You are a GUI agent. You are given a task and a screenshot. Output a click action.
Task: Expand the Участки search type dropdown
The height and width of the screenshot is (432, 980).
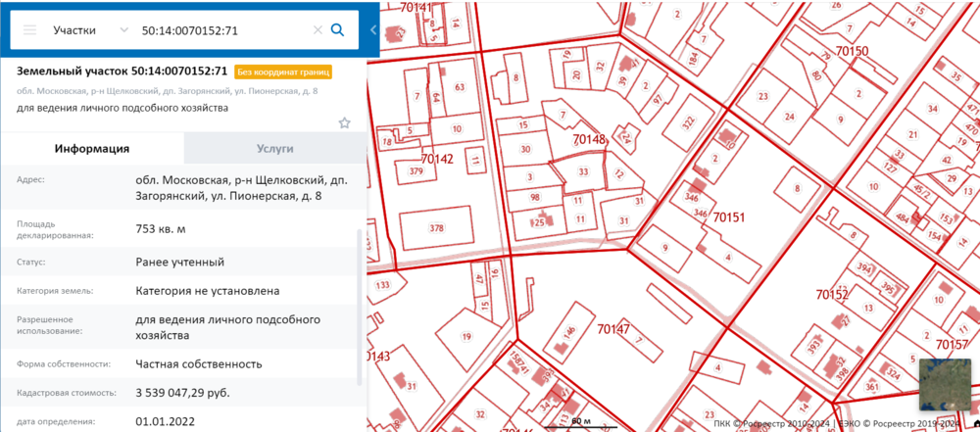(x=90, y=30)
